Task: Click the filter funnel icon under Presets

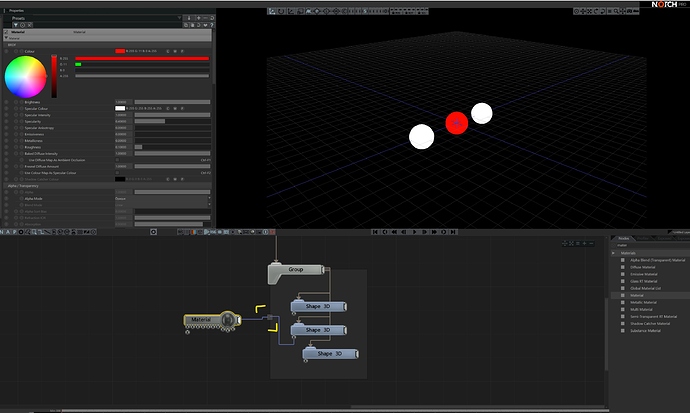Action: tap(15, 25)
